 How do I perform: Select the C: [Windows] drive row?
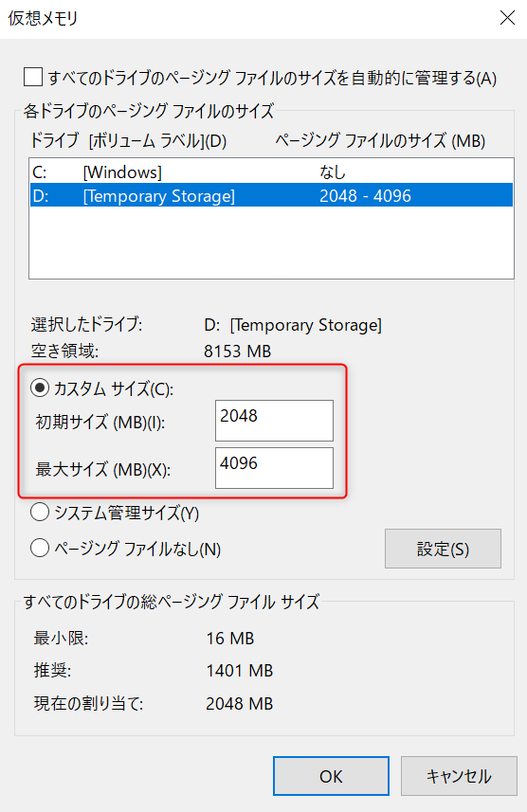(271, 171)
